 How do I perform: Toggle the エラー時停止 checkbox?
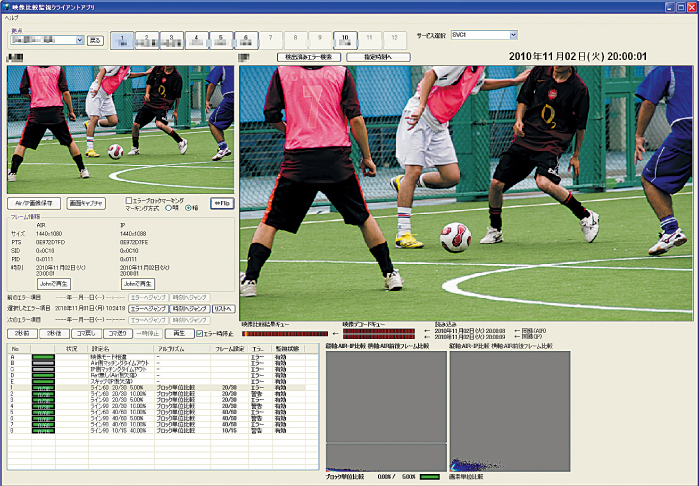click(x=200, y=333)
